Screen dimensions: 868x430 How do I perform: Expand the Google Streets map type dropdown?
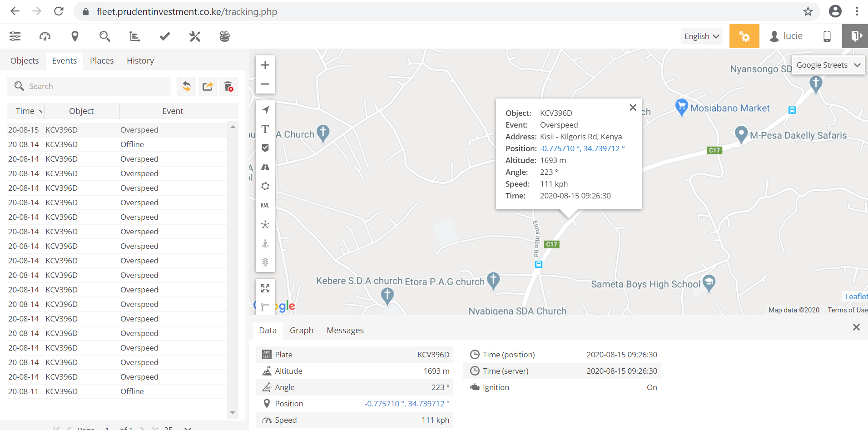tap(828, 65)
